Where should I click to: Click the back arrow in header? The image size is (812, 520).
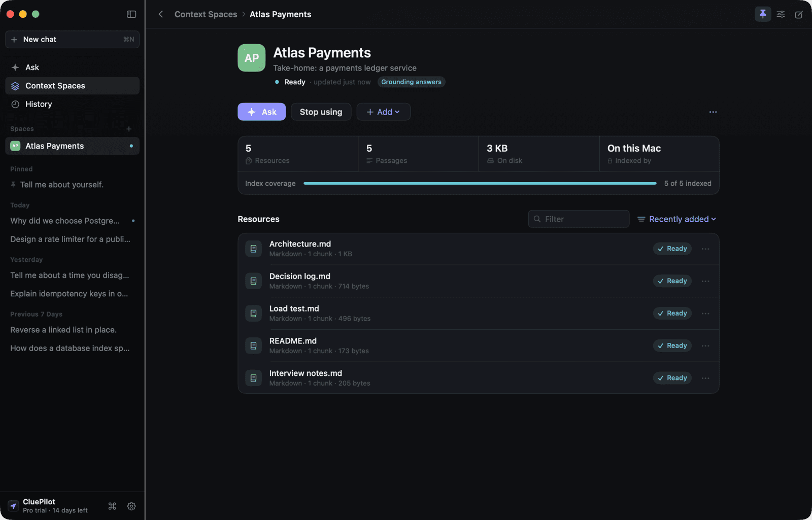click(x=160, y=14)
